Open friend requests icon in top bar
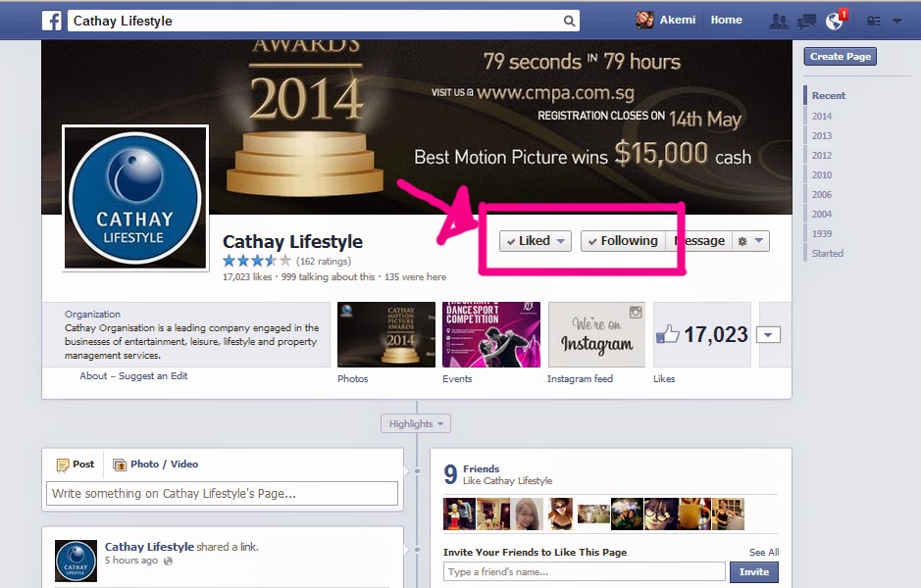Viewport: 921px width, 588px height. tap(779, 22)
